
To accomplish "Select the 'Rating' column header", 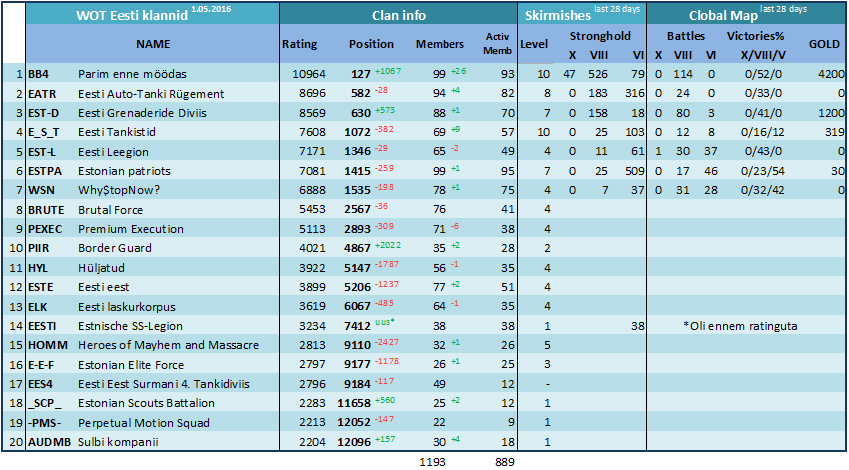I will coord(299,44).
